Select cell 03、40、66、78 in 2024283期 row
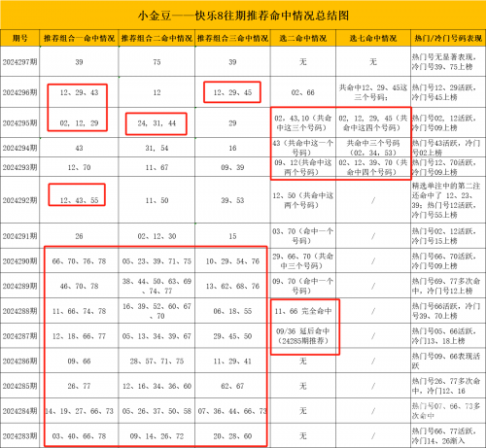This screenshot has height=448, width=486. (79, 436)
